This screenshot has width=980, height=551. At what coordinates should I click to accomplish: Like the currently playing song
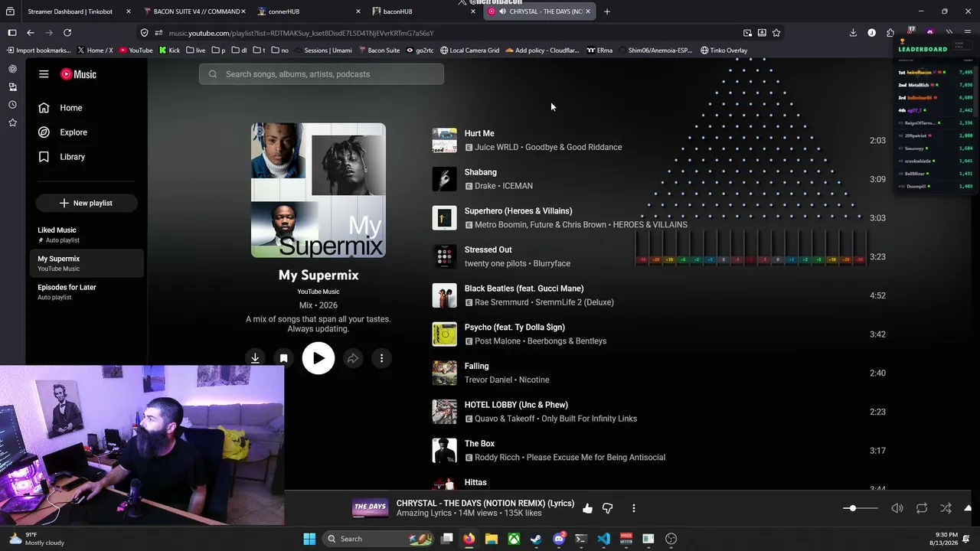click(x=587, y=508)
